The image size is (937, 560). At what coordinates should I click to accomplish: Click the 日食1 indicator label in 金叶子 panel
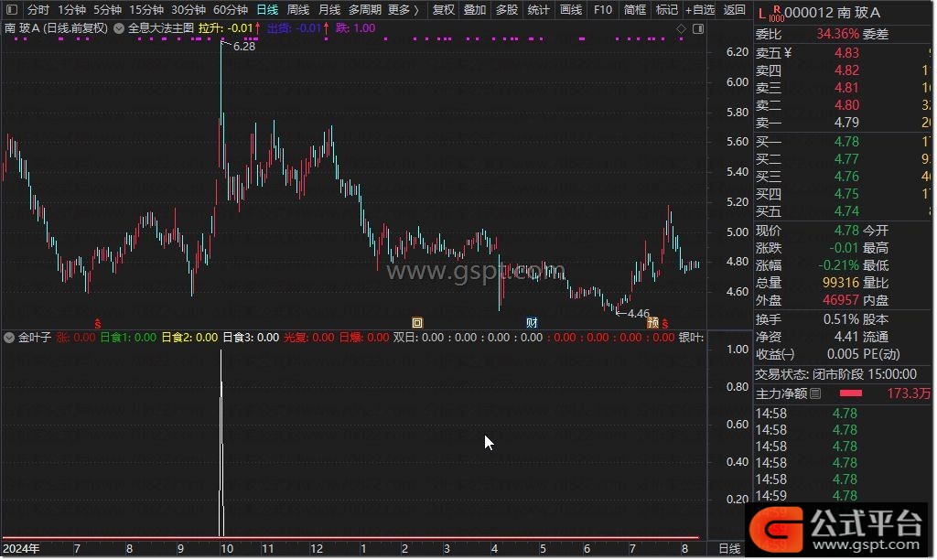click(x=128, y=338)
